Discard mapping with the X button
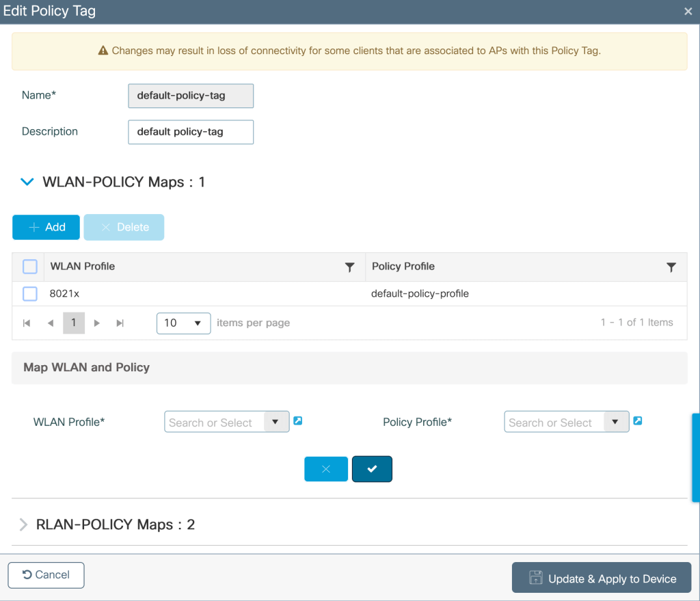Screen dimensions: 700x601 pos(326,469)
